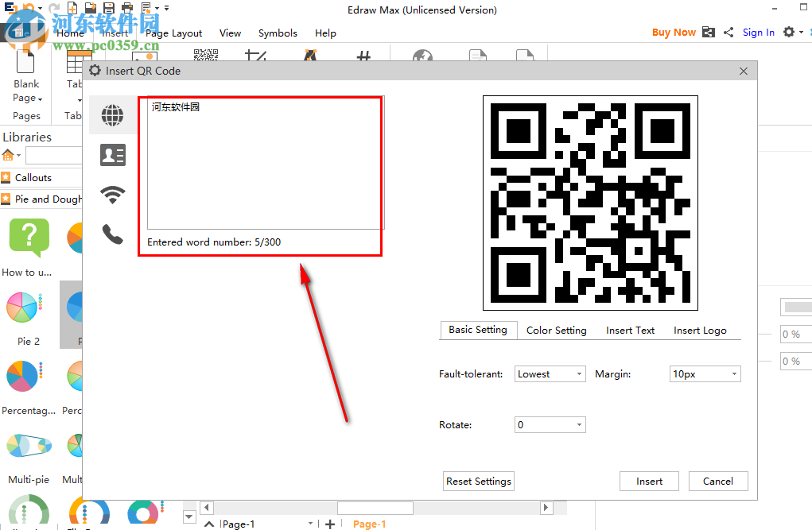Switch to the WiFi QR code type
Screen dimensions: 812x530
point(112,193)
